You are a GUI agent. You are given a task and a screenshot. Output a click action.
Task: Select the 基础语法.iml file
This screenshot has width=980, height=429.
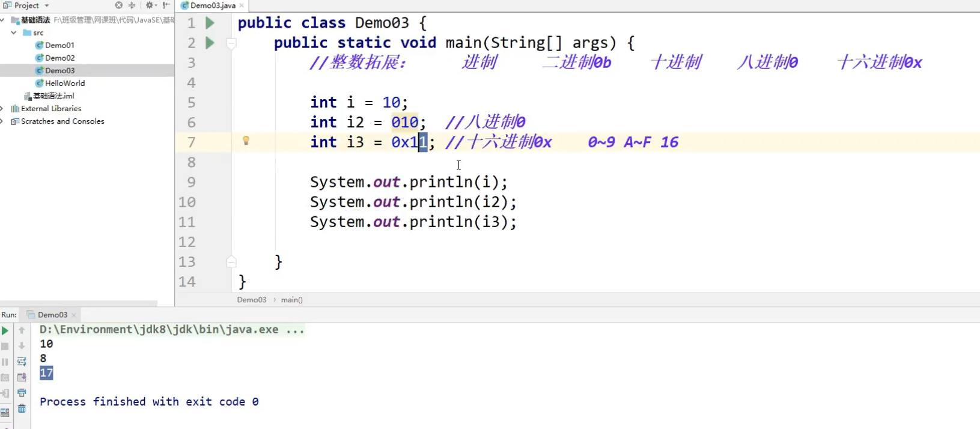click(x=53, y=96)
